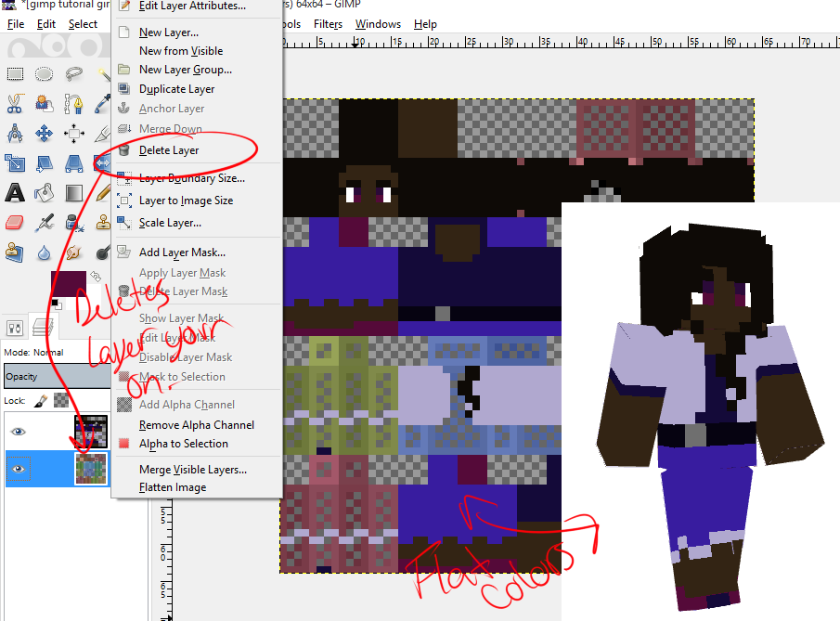Select the Paths pen tool
This screenshot has width=840, height=621.
coord(73,103)
